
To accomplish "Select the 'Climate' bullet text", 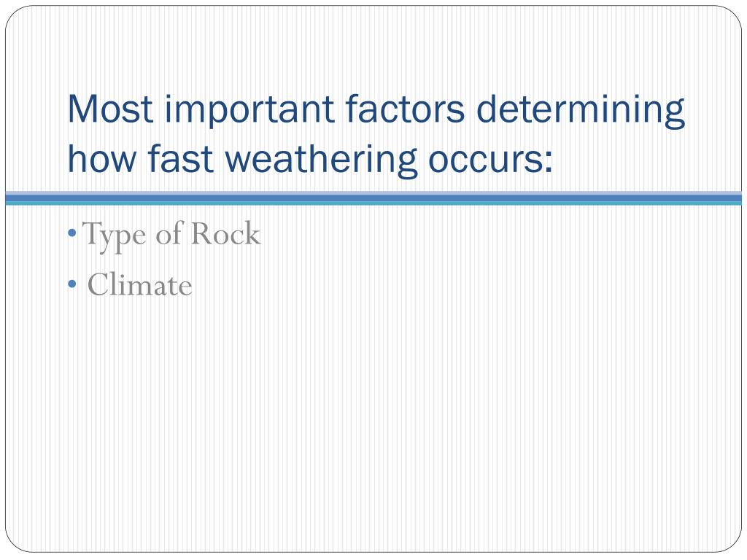I will coord(139,285).
